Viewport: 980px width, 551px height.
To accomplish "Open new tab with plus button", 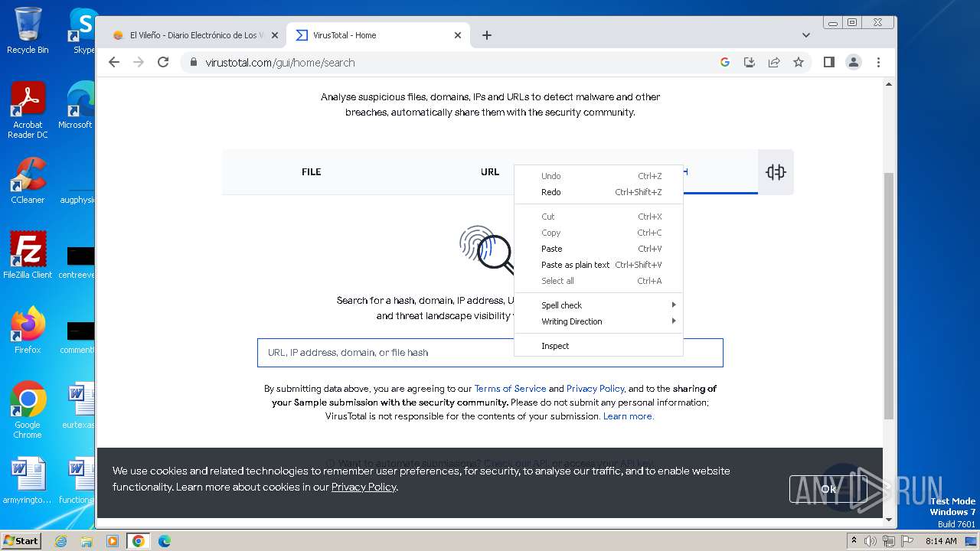I will pos(486,35).
